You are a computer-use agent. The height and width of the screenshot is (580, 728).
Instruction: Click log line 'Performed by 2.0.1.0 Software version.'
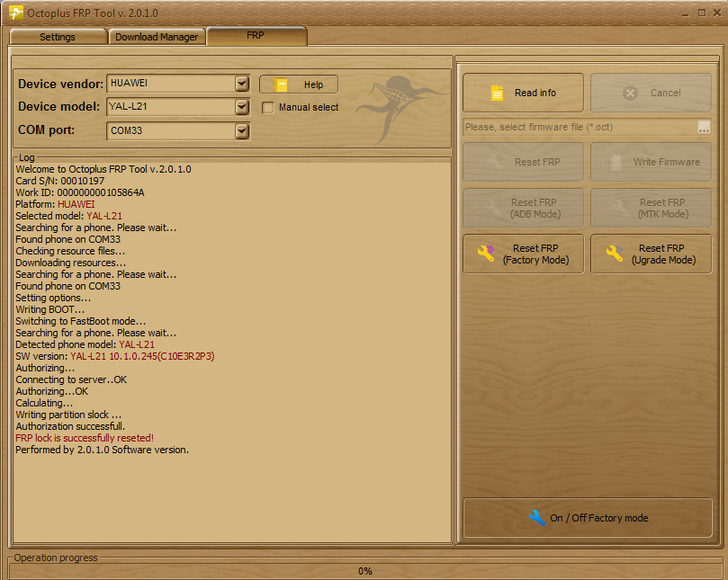tap(103, 450)
